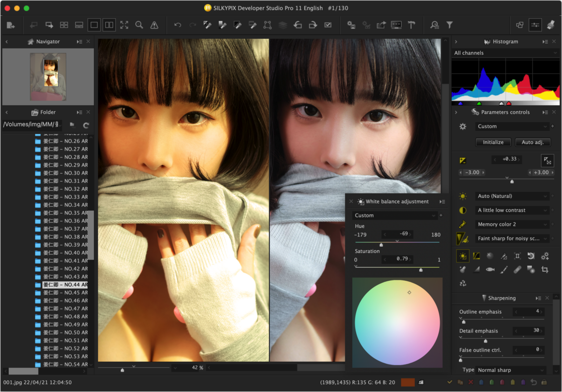Open the fisheye lens correction tool
Screen dimensions: 562x392
point(490,270)
